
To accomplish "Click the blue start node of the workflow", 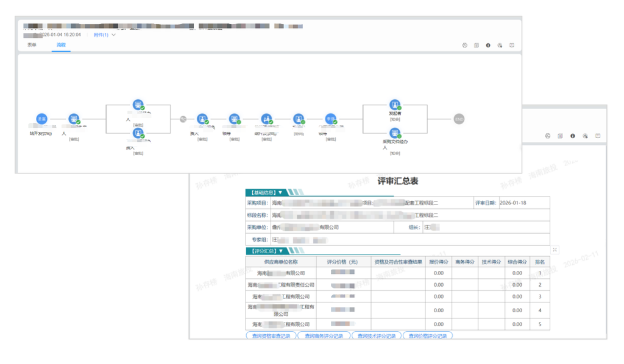I will [x=42, y=119].
